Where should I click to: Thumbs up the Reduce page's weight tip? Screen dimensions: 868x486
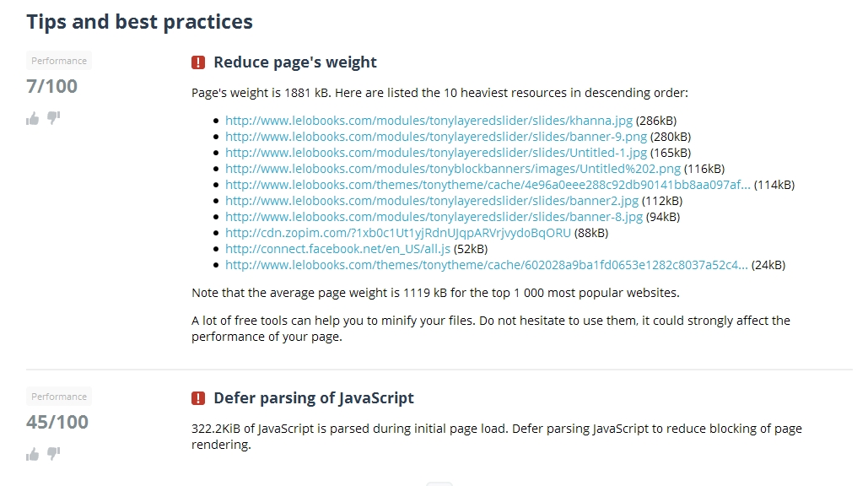coord(33,118)
